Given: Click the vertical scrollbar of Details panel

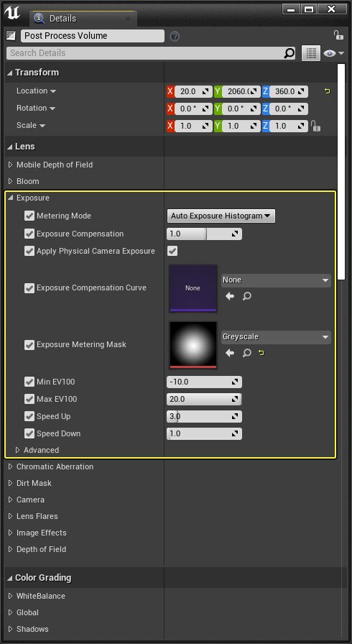Looking at the screenshot, I should [341, 172].
